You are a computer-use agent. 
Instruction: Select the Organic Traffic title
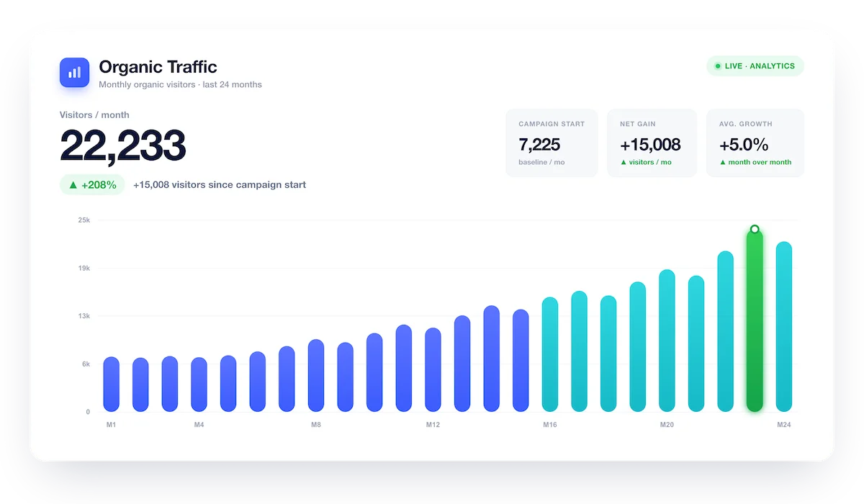coord(158,67)
